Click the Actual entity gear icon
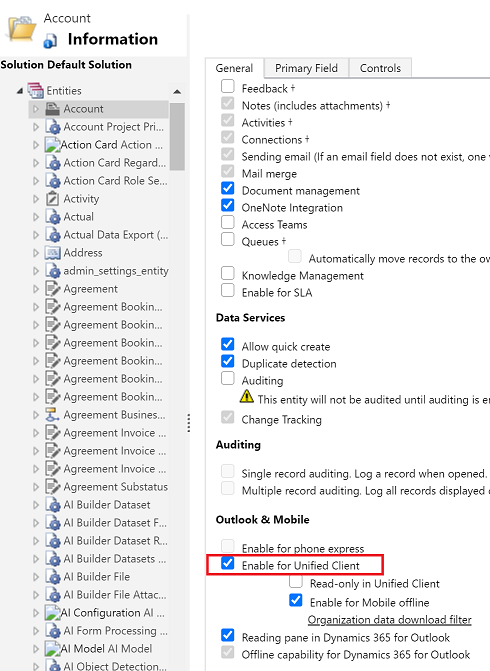Screen dimensions: 490x671 [53, 217]
